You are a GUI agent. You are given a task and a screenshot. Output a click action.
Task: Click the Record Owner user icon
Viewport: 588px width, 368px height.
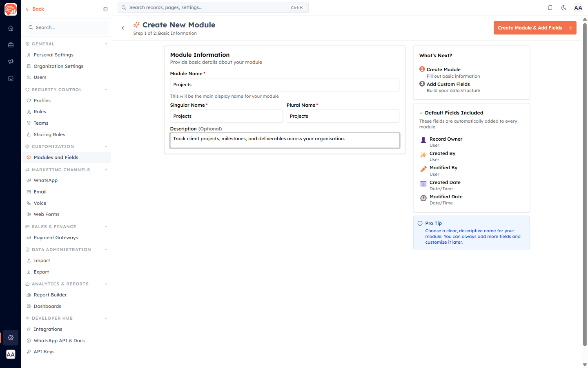423,140
